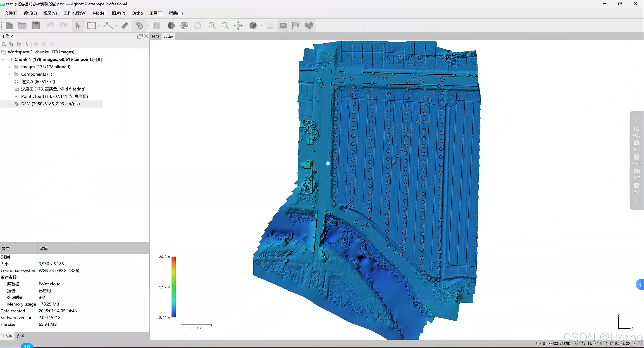Click the Save project floppy icon
The height and width of the screenshot is (348, 644).
tap(35, 26)
